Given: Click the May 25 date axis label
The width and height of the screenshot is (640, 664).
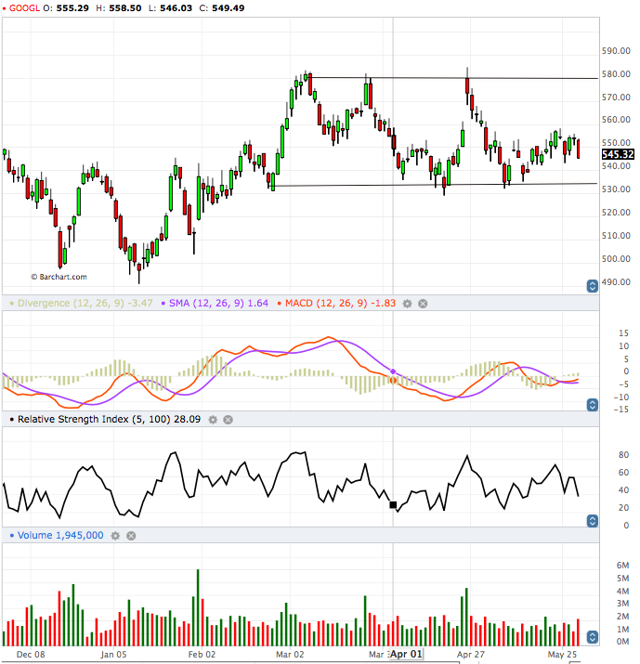Looking at the screenshot, I should (x=562, y=654).
